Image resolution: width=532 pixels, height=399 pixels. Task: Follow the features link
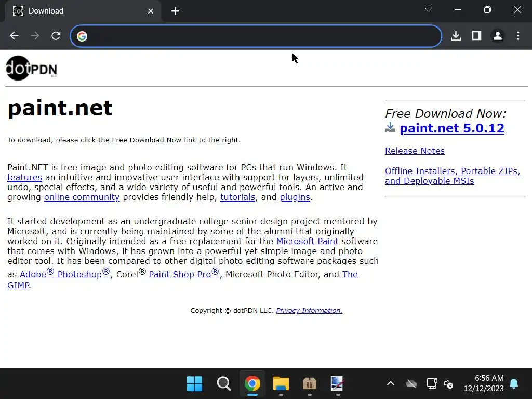(x=25, y=177)
